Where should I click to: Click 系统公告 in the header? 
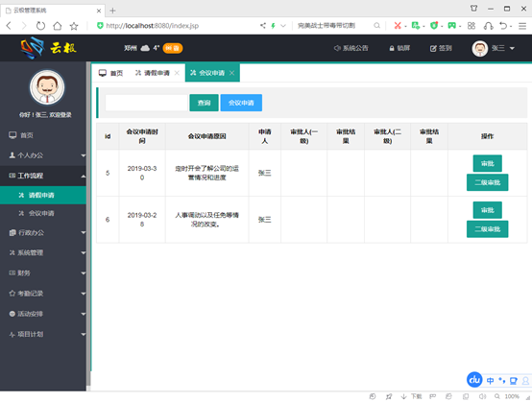point(351,48)
